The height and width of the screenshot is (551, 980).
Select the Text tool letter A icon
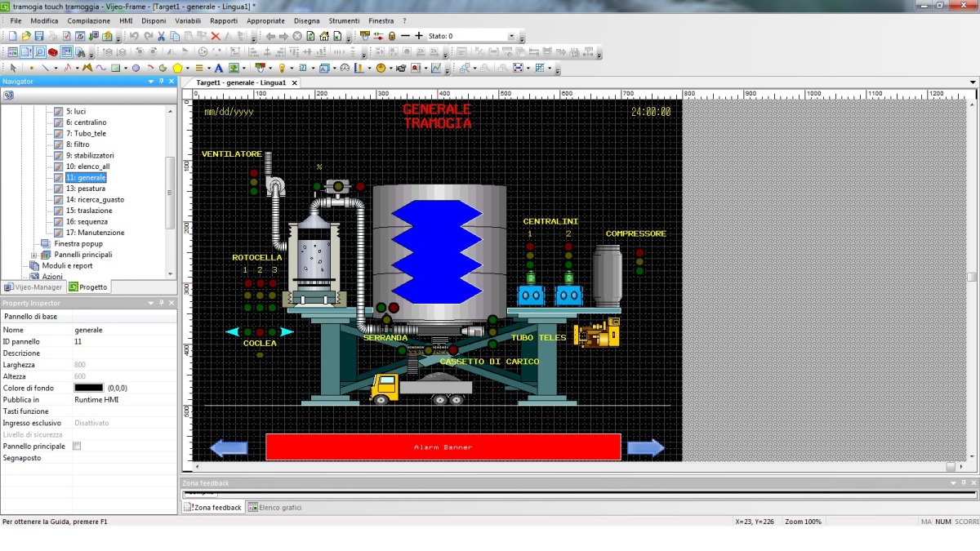218,68
